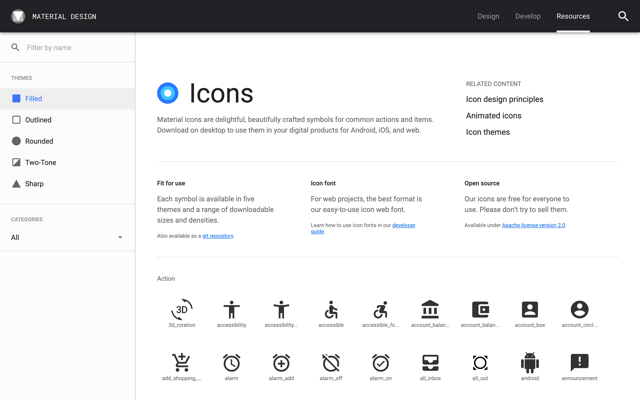Screen dimensions: 640x400
Task: Open the Design tab
Action: pyautogui.click(x=488, y=16)
